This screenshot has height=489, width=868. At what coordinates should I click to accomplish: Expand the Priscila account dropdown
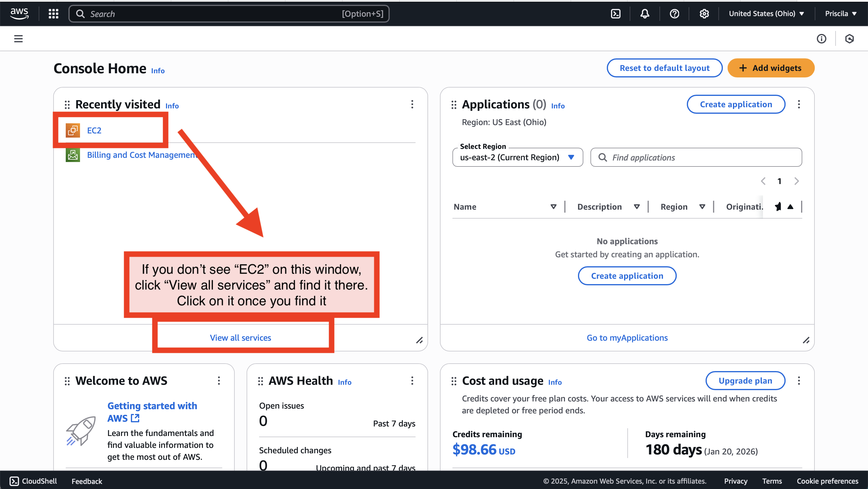(x=840, y=14)
